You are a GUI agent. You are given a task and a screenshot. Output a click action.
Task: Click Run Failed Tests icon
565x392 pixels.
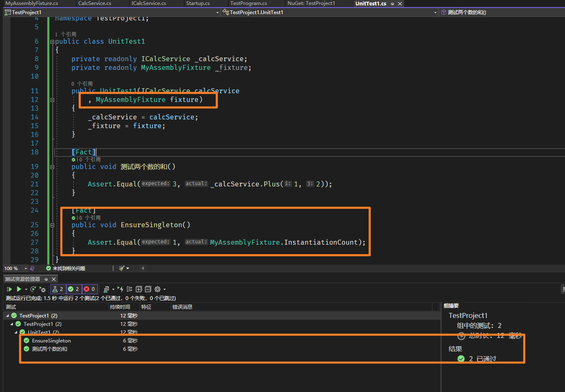[42, 289]
